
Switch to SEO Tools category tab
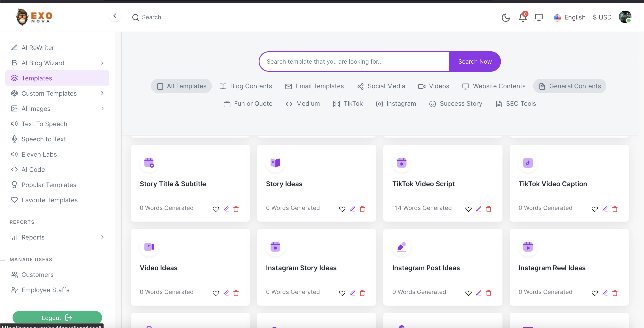pyautogui.click(x=516, y=104)
